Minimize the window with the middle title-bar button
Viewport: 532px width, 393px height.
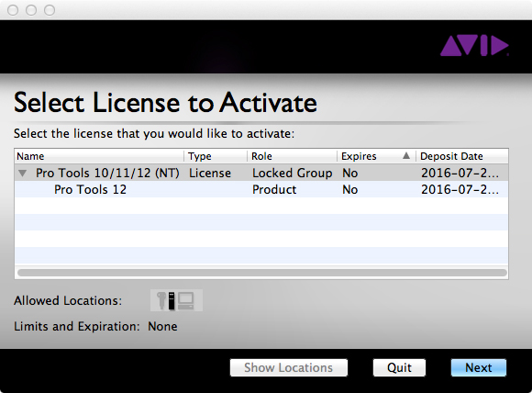click(31, 10)
